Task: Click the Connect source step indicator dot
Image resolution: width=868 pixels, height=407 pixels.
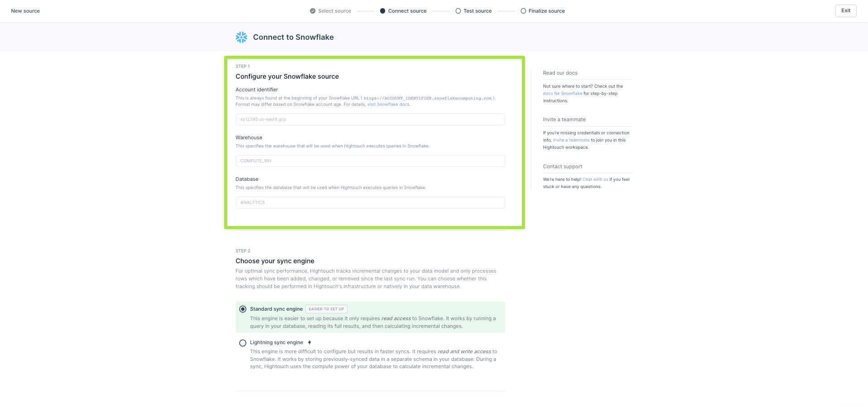Action: click(x=382, y=11)
